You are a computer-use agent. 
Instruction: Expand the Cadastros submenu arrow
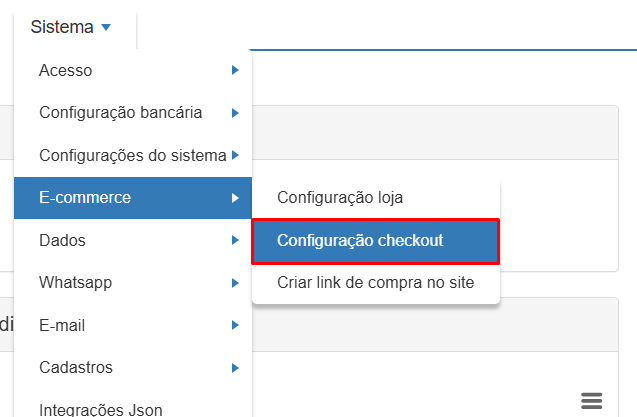(x=235, y=367)
